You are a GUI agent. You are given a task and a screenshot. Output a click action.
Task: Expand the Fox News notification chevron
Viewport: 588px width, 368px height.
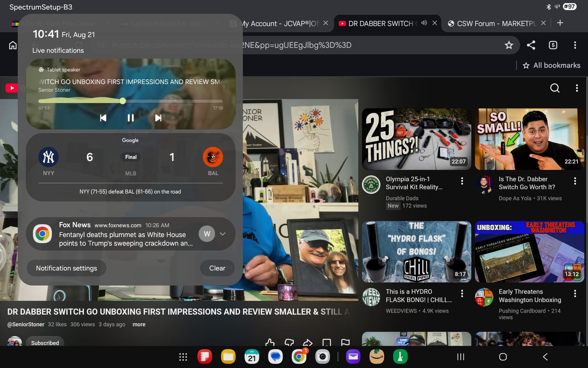[223, 234]
